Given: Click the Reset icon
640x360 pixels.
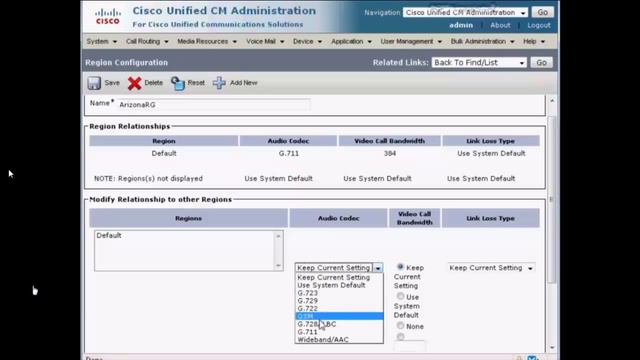Looking at the screenshot, I should pos(178,83).
